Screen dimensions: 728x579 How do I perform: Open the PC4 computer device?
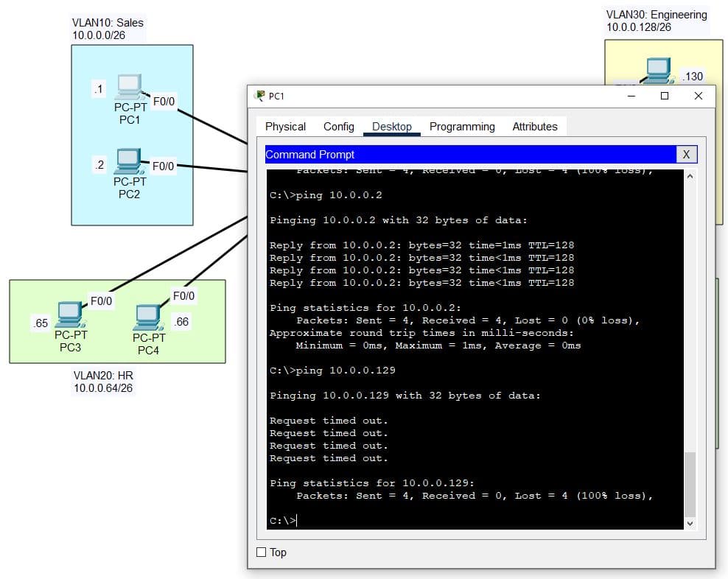[148, 317]
